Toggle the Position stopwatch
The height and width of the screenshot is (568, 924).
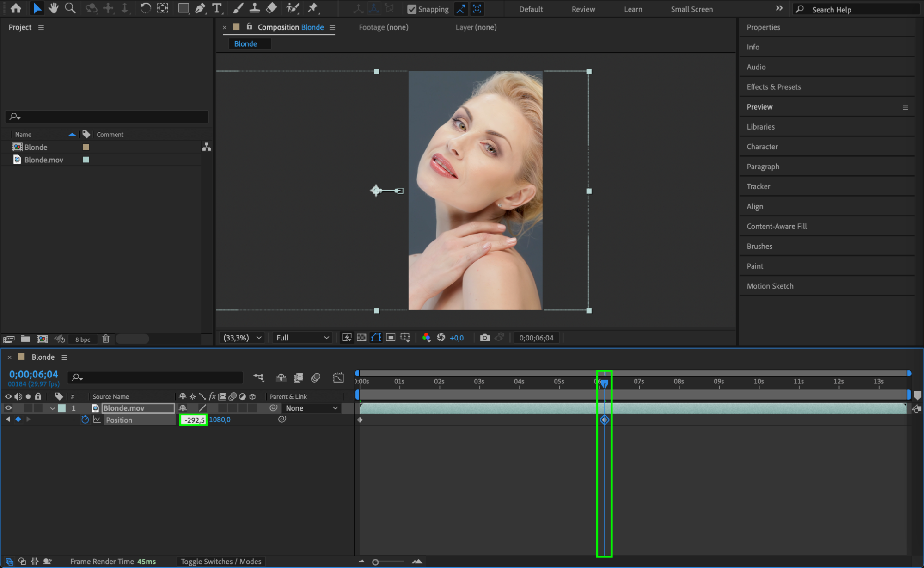(x=85, y=420)
